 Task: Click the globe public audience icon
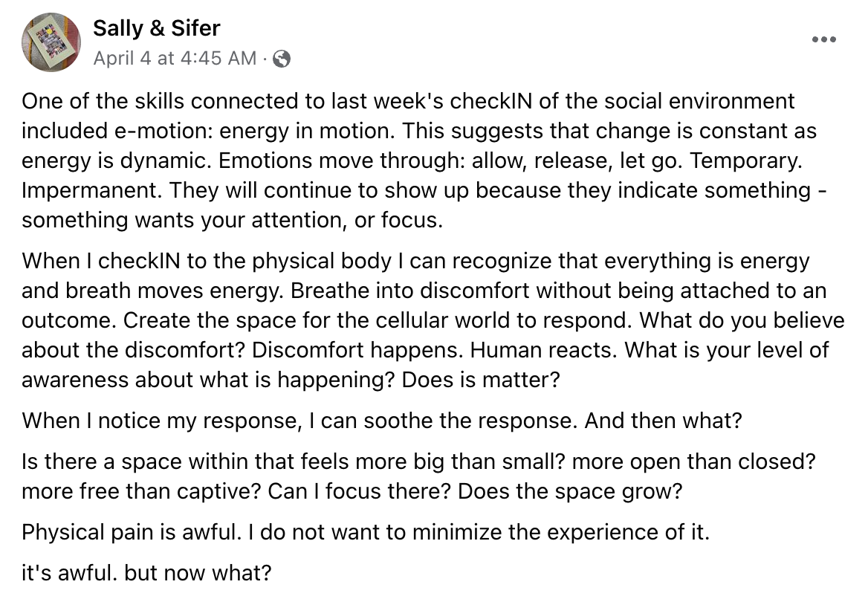pyautogui.click(x=282, y=58)
